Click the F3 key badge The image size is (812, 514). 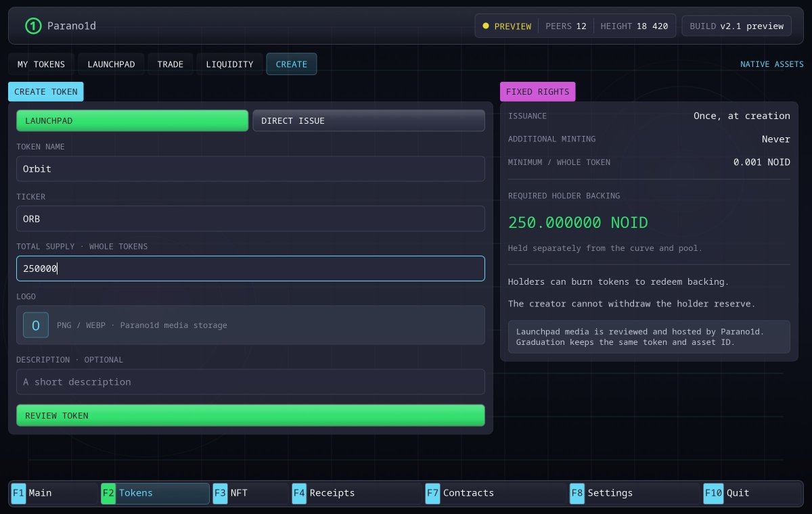click(220, 493)
